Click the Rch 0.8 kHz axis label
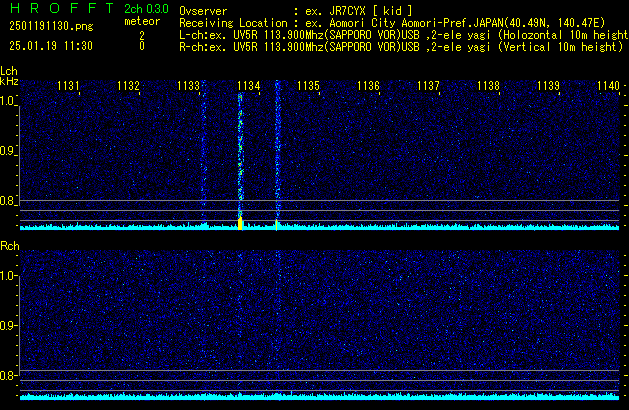The image size is (629, 410). (x=7, y=375)
